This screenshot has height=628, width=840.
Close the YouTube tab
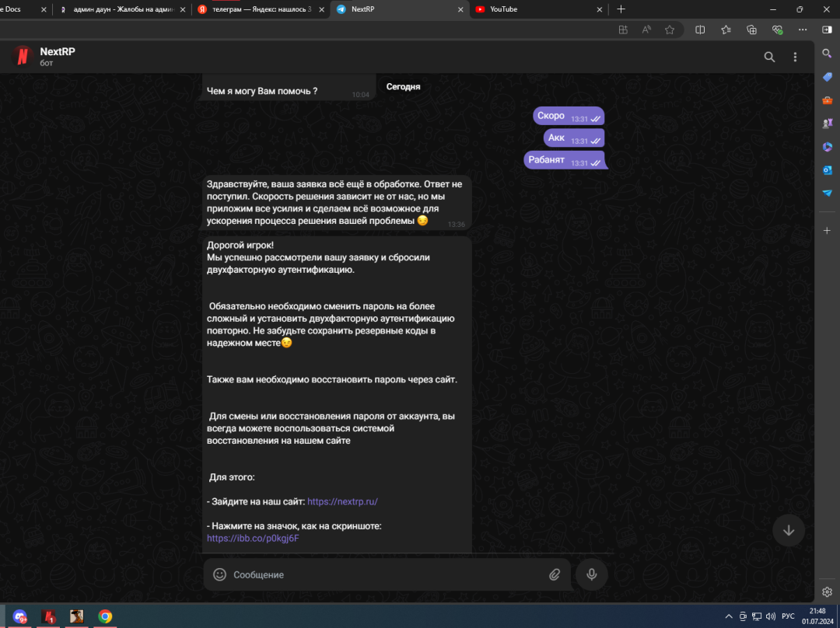pyautogui.click(x=600, y=9)
